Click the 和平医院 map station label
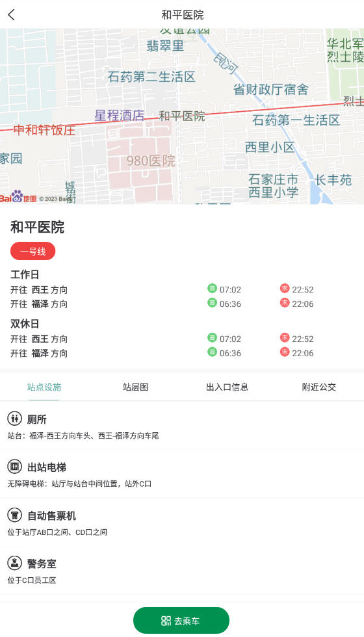The image size is (364, 637). [182, 116]
